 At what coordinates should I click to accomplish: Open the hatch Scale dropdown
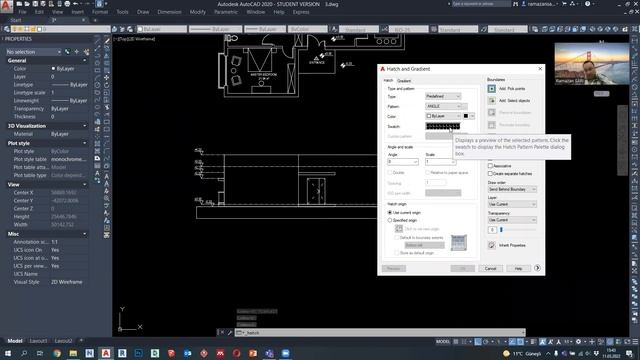440,162
